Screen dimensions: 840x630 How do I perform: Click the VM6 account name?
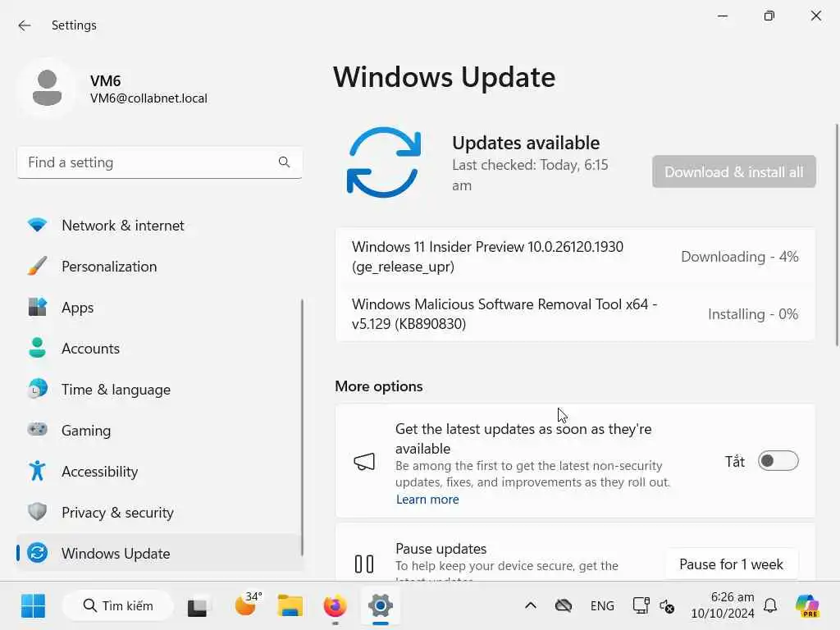click(x=106, y=80)
